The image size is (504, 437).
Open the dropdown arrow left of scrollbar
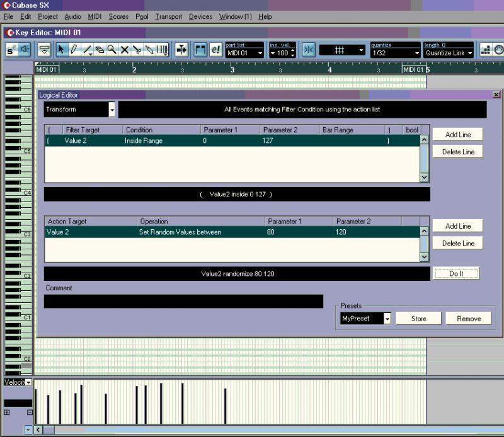pos(28,429)
